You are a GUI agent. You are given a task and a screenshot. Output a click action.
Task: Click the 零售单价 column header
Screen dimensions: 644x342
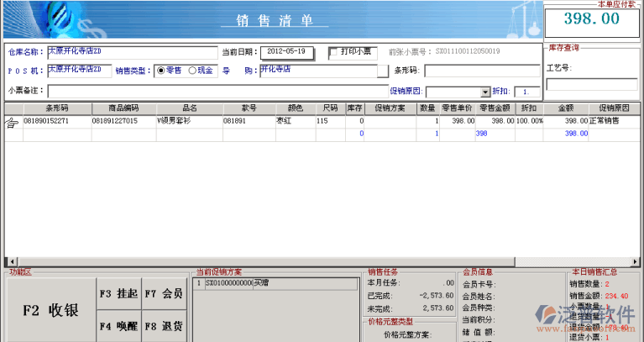click(458, 108)
